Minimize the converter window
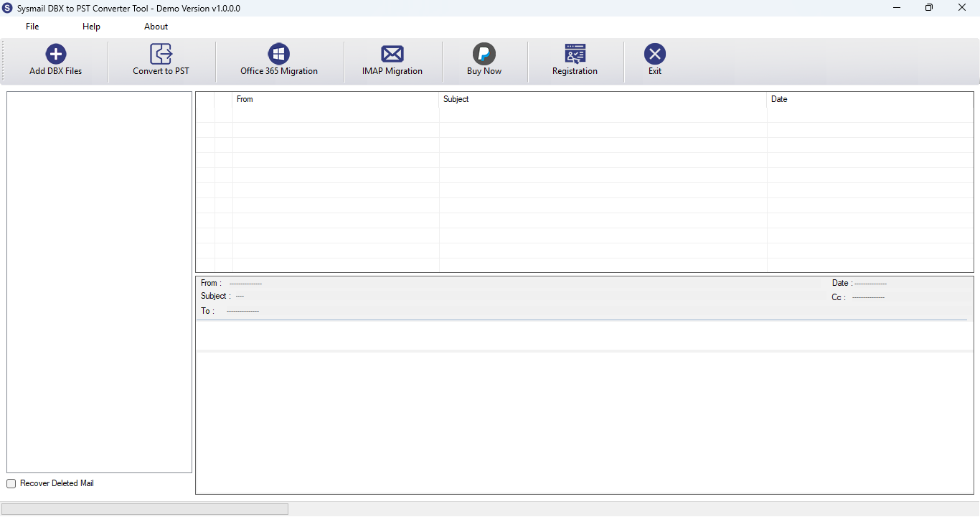 [897, 8]
